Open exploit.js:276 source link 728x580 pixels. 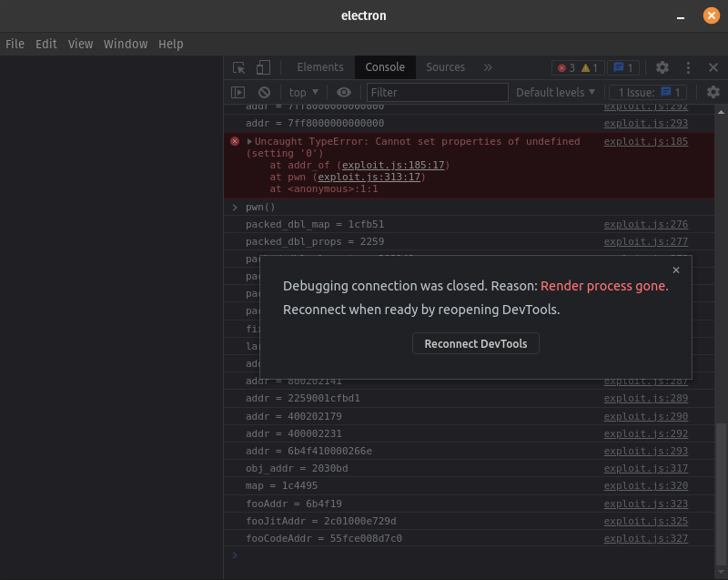[x=646, y=224]
